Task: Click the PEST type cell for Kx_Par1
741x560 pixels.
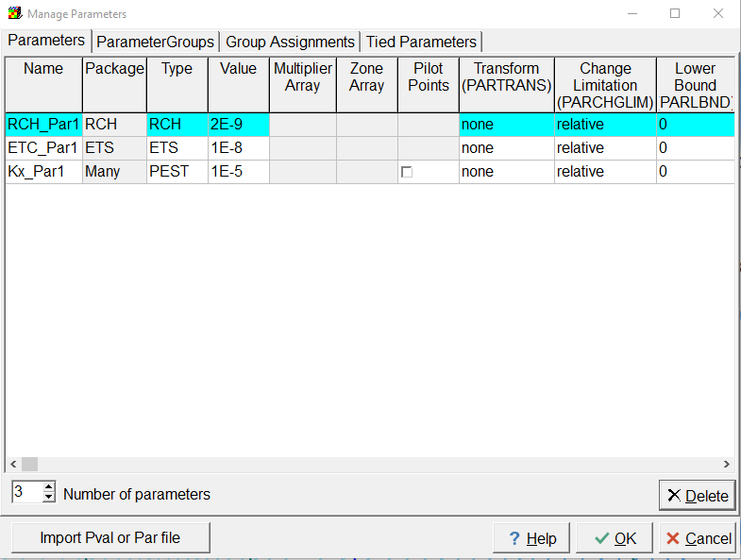Action: 177,172
